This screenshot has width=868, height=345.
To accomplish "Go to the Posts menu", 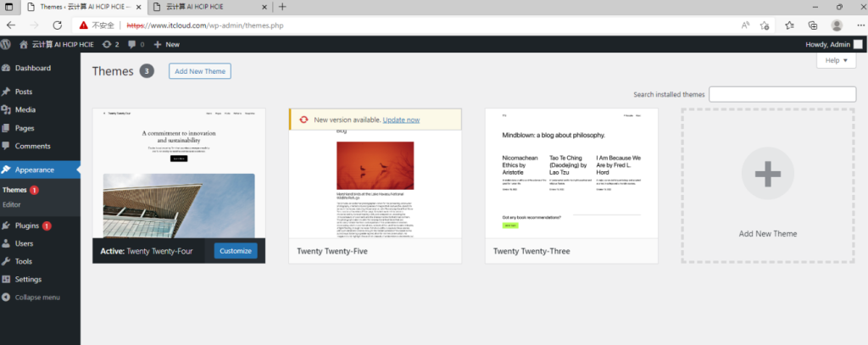I will point(23,92).
